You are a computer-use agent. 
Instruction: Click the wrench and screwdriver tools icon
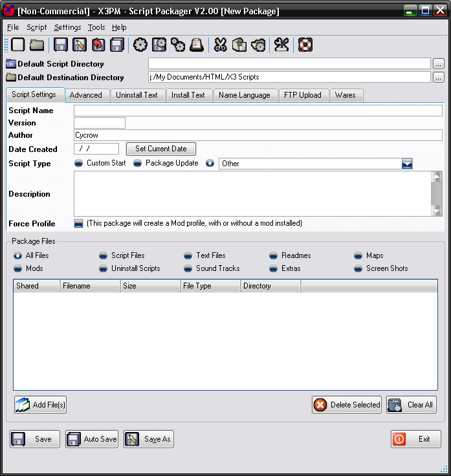coord(281,45)
